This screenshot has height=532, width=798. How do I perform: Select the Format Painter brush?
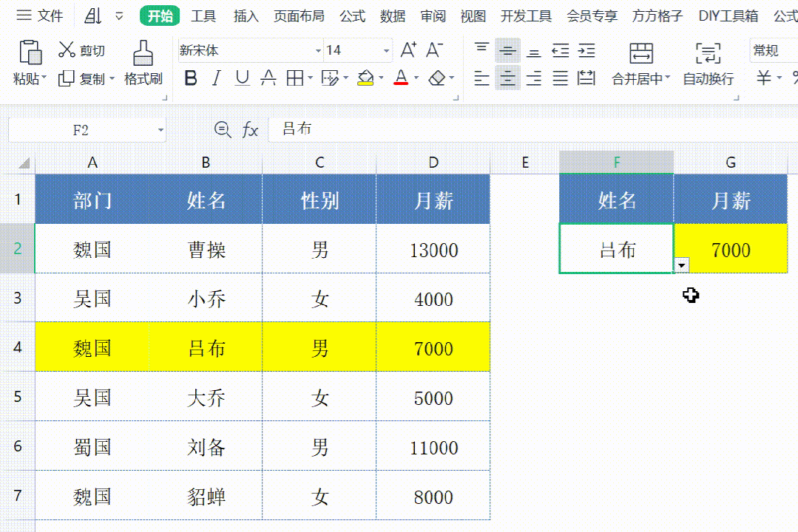143,53
